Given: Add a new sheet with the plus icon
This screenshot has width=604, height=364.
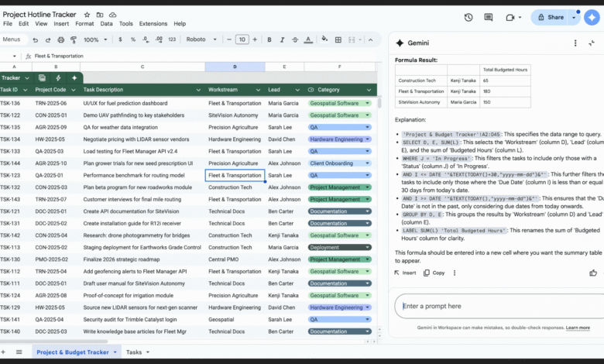Looking at the screenshot, I should [3, 352].
